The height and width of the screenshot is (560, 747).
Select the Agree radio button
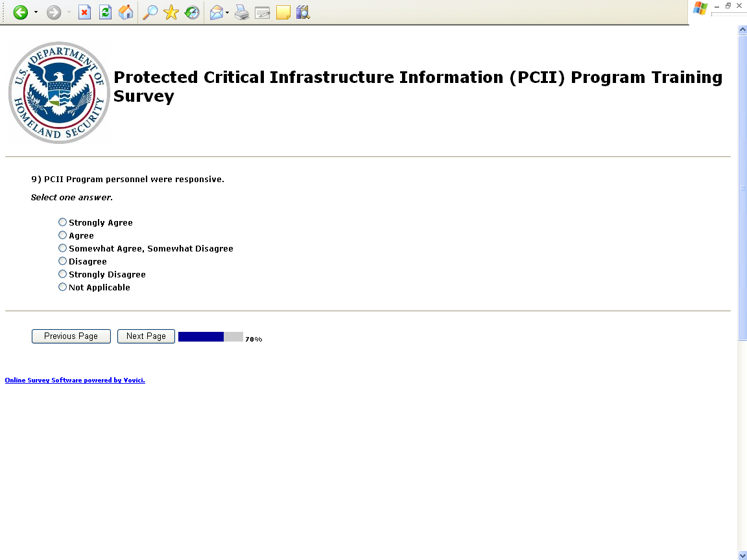coord(62,235)
